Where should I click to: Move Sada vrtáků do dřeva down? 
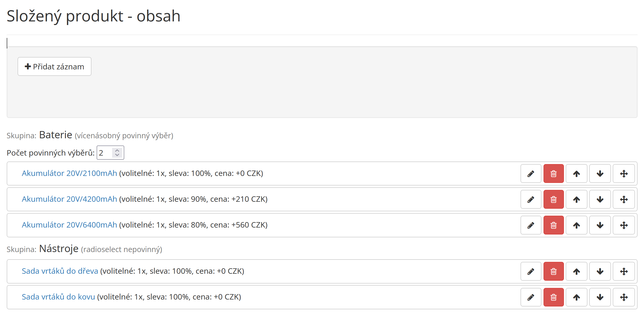pos(600,271)
